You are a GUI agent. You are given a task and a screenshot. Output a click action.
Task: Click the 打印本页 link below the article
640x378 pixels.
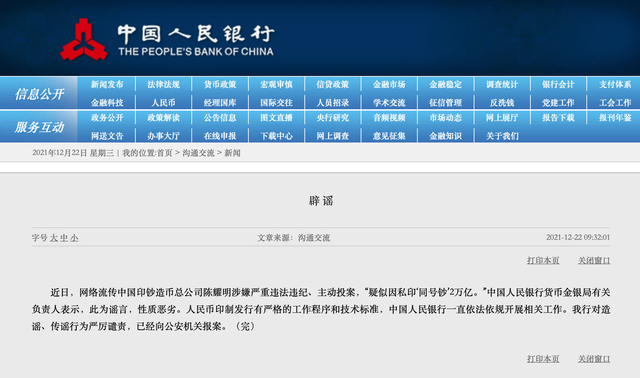click(x=543, y=359)
